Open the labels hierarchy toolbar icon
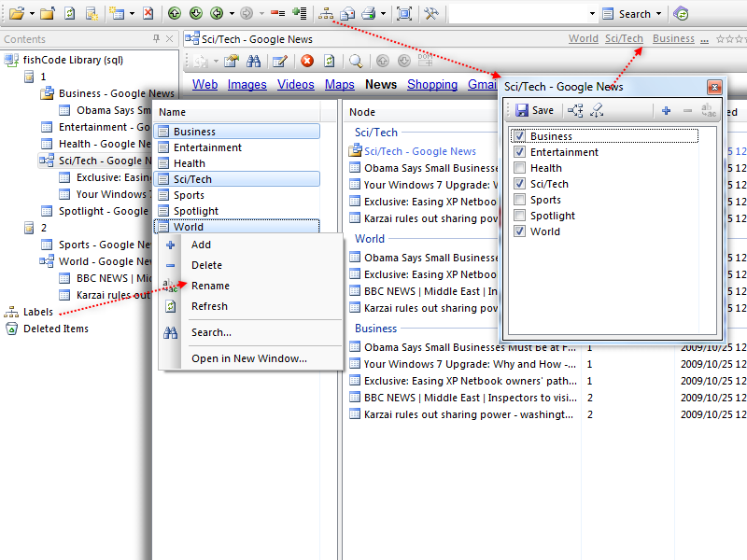Screen dimensions: 747x560 coord(326,14)
